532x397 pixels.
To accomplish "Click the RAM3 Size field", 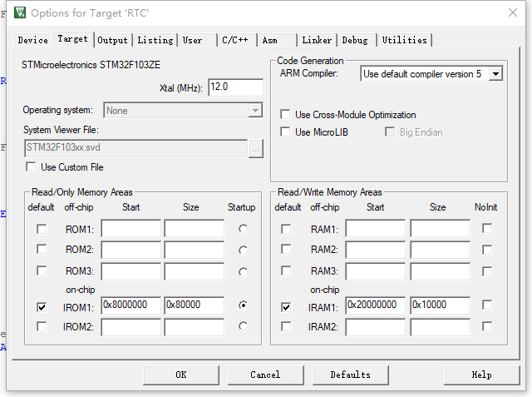I will 441,271.
